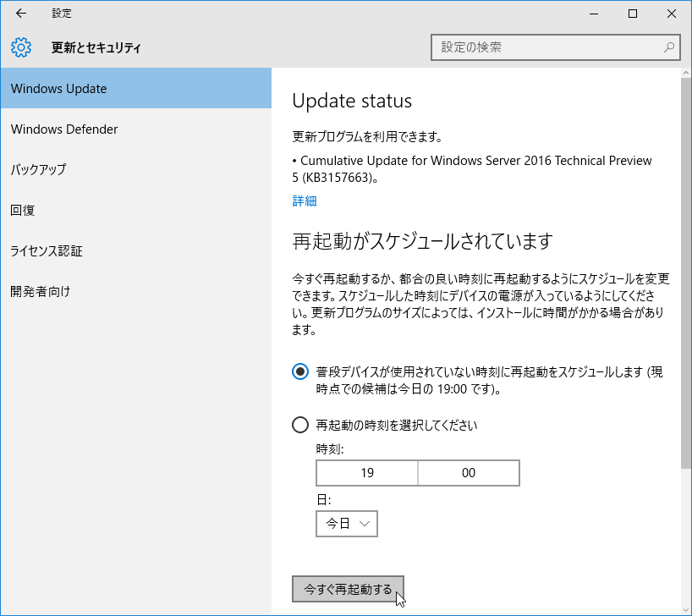Click the 今すぐ再起動する button
This screenshot has height=616, width=692.
(x=348, y=589)
